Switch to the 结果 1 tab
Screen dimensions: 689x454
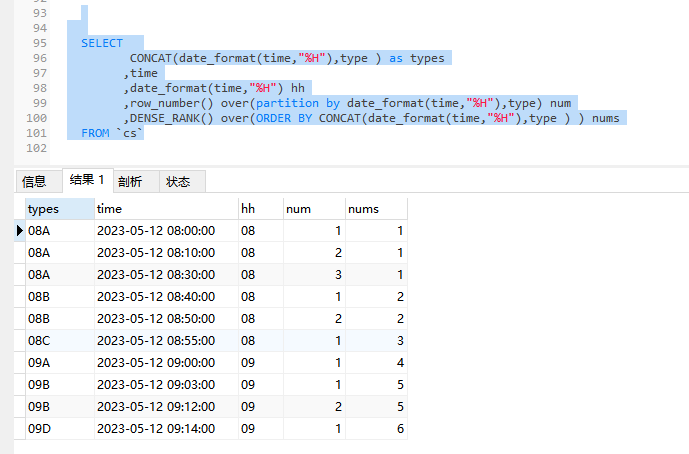pyautogui.click(x=87, y=180)
